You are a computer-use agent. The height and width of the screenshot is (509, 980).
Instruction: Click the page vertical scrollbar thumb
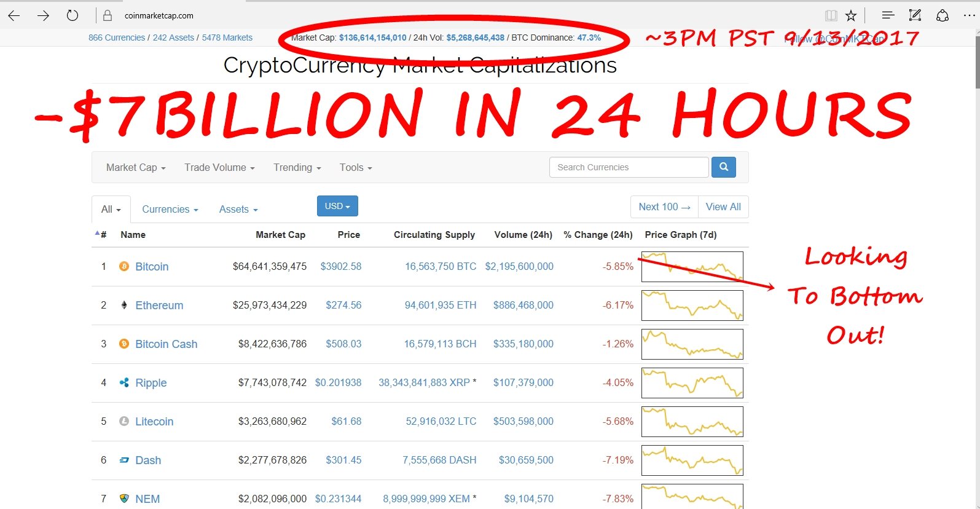click(x=977, y=61)
